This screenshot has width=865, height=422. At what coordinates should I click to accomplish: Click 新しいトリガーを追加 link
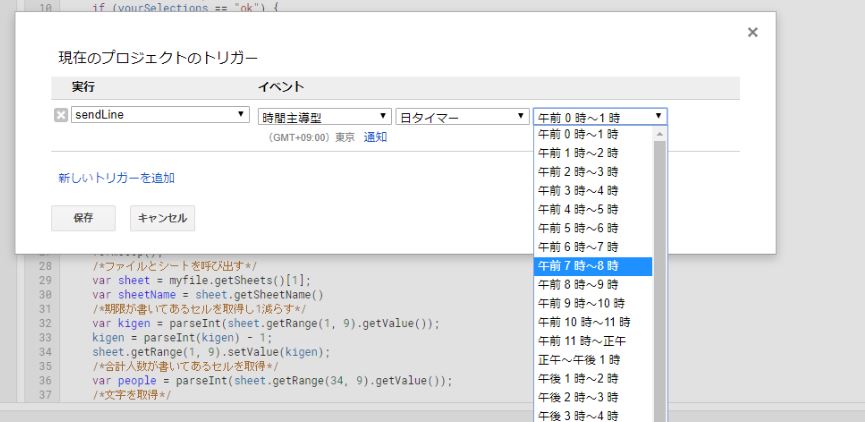(x=116, y=178)
